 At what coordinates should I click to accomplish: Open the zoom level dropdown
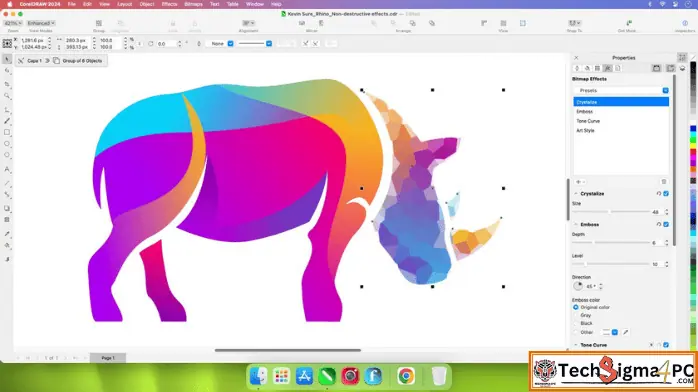coord(13,23)
